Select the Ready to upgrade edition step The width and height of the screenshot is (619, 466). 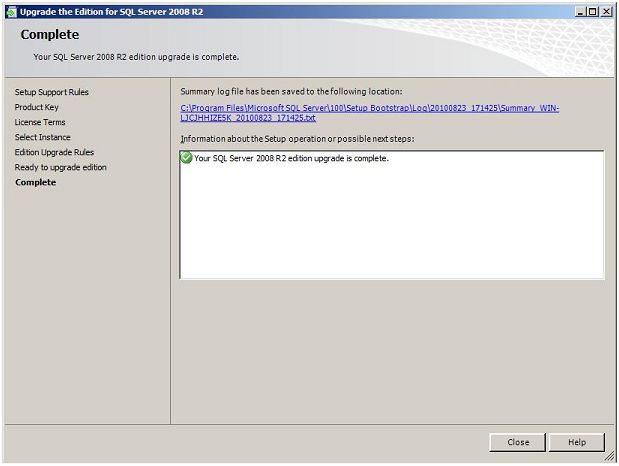(x=60, y=167)
